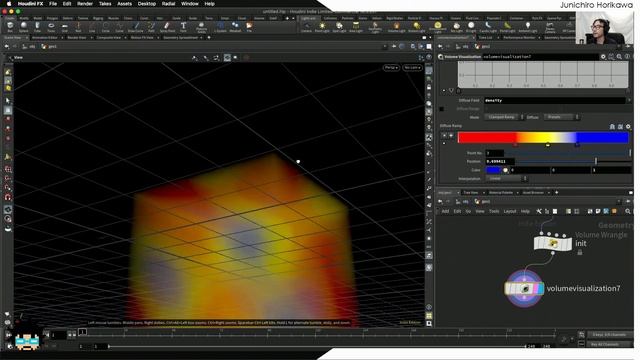Viewport: 640px width, 360px height.
Task: Open the Diffuse Presets dropdown
Action: click(x=561, y=117)
